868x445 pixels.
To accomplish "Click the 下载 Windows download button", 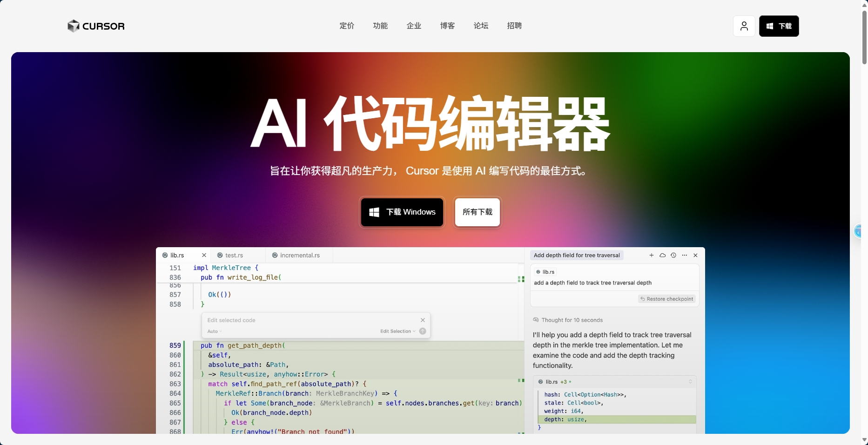I will pyautogui.click(x=402, y=212).
